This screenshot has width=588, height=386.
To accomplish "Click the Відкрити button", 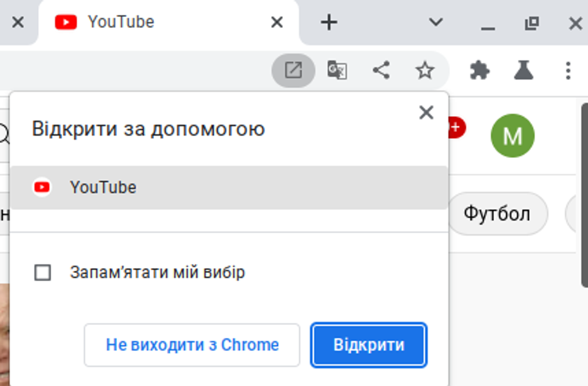I will tap(369, 345).
